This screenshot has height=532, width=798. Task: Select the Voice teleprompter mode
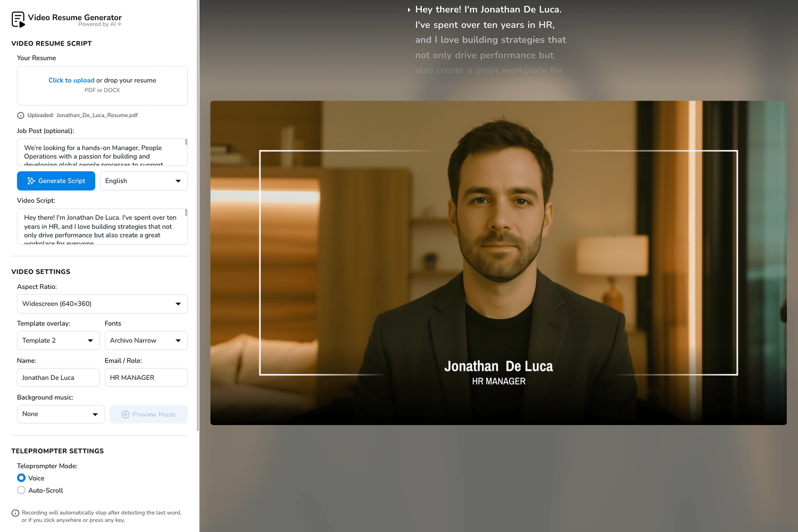21,478
